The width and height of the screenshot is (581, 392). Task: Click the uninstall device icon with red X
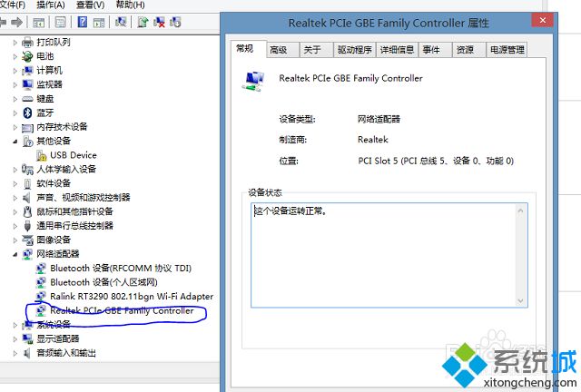tap(160, 22)
